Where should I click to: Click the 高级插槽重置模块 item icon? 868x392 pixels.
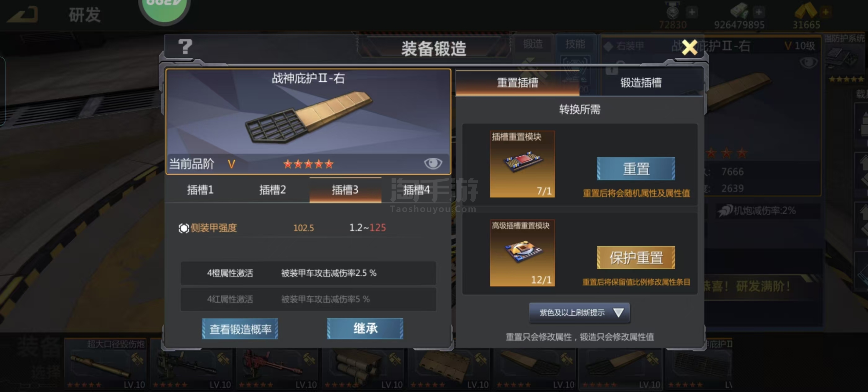tap(522, 253)
